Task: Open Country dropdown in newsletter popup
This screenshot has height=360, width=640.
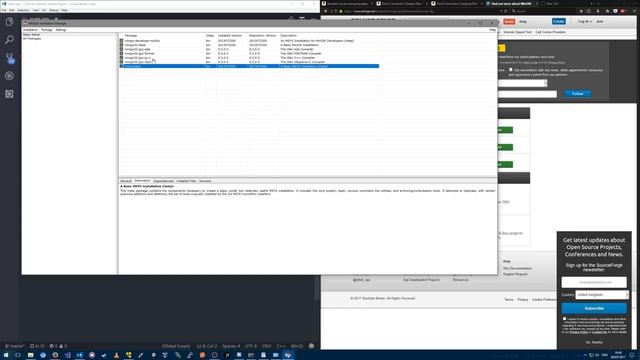Action: coord(602,295)
